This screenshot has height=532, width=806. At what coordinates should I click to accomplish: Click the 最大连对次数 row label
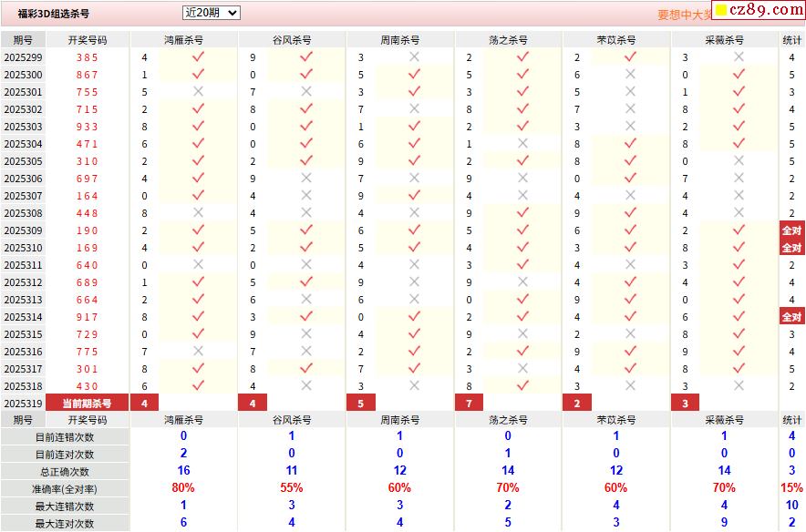[65, 524]
